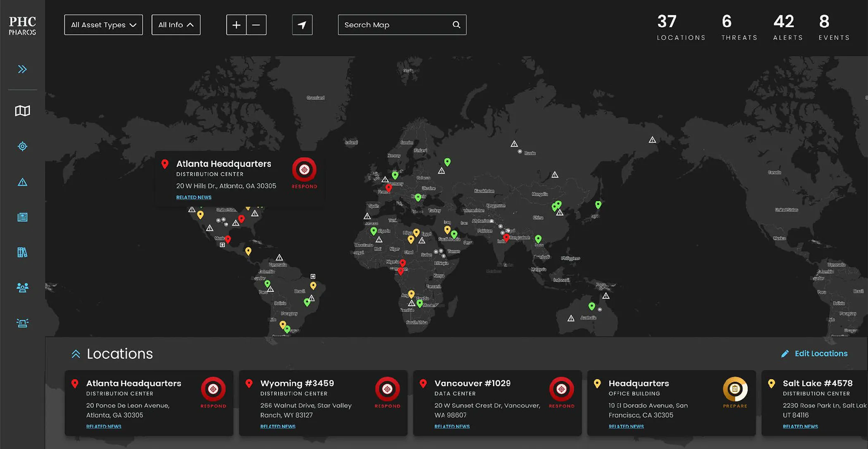Click Respond badge on Vancouver #1029 card

click(561, 389)
